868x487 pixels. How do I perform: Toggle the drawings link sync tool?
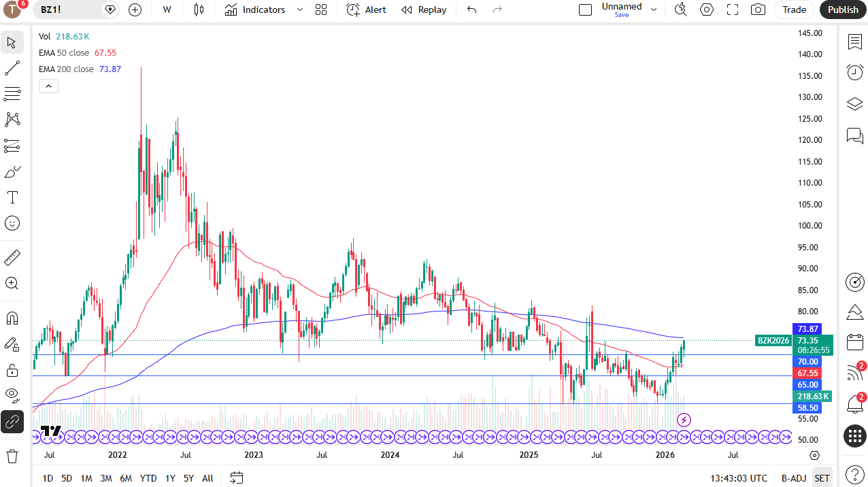coord(12,422)
